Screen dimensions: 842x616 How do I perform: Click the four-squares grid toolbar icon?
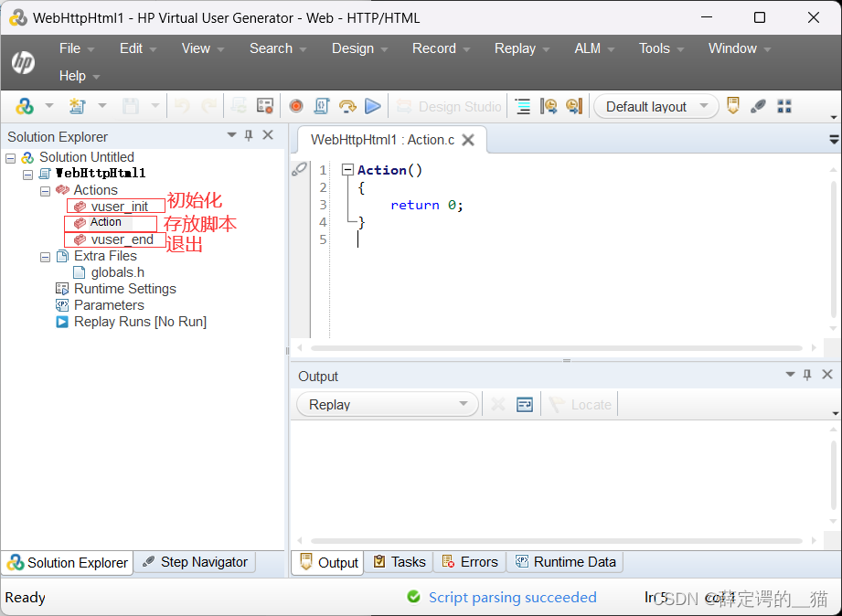[784, 106]
